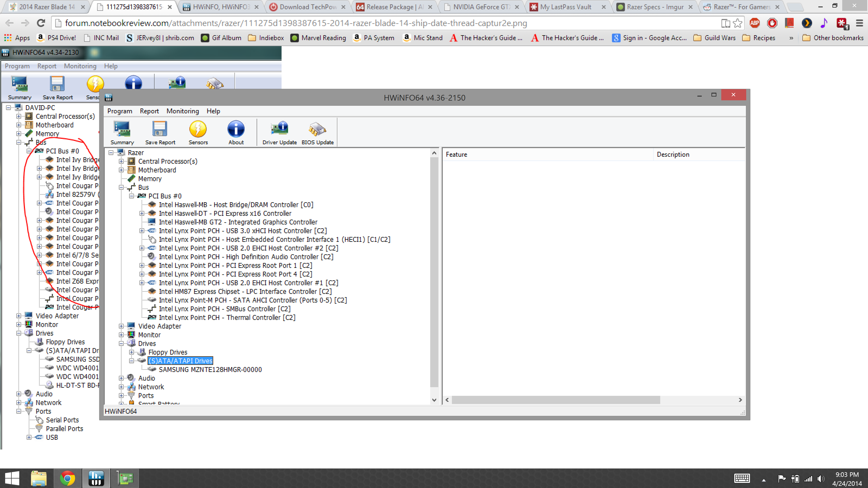This screenshot has height=488, width=868.
Task: Open Monitoring menu in v4.36 window
Action: pos(183,111)
